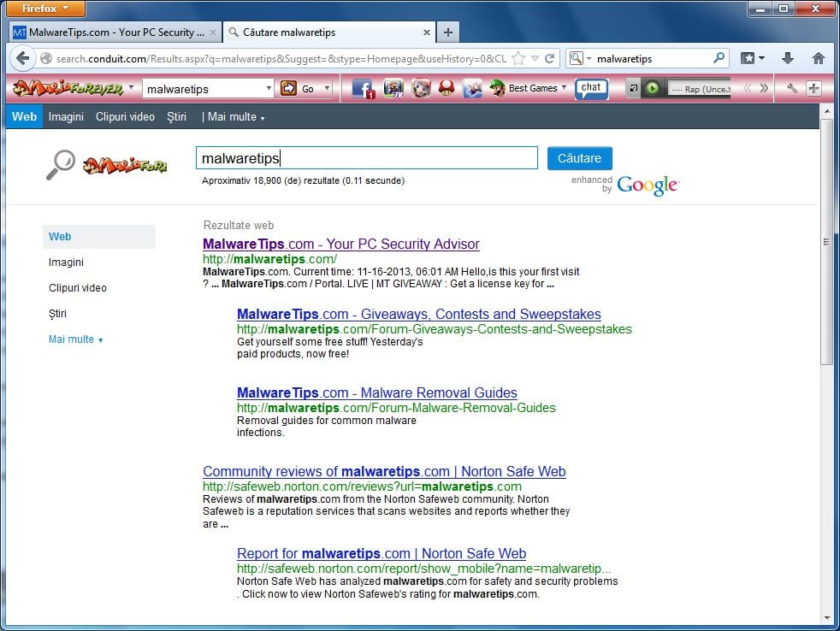Screen dimensions: 840x631
Task: Click the Mario game icon beside Facebook
Action: coord(393,88)
